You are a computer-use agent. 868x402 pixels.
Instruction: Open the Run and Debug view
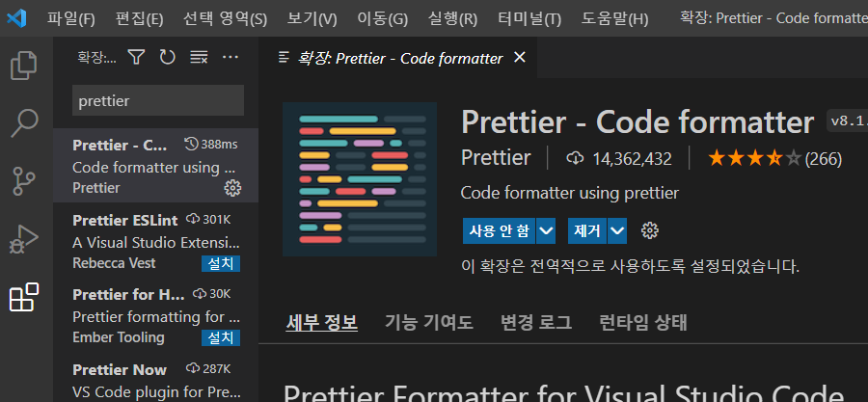coord(24,239)
